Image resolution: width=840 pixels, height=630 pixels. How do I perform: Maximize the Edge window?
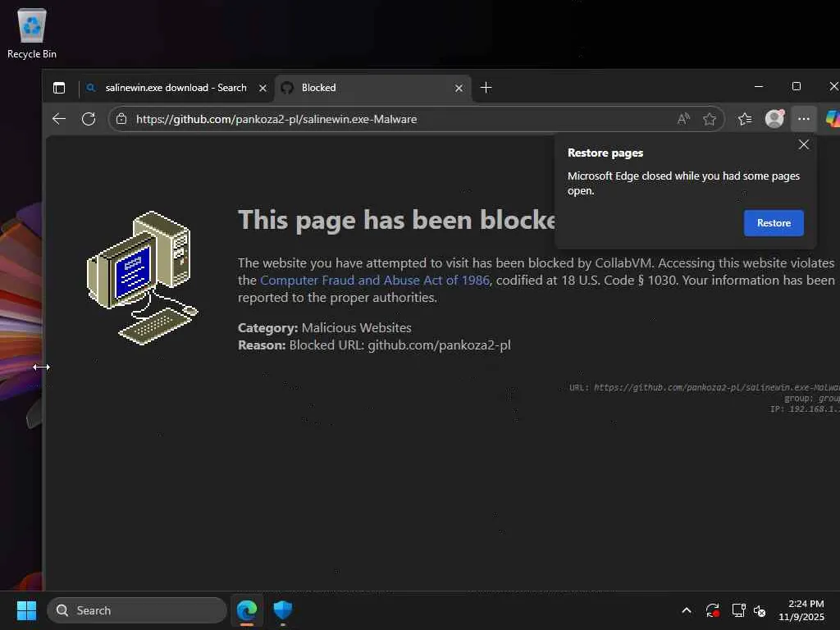point(797,86)
